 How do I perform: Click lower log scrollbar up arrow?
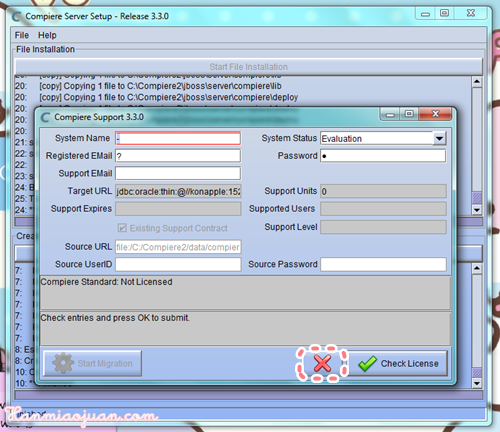pos(477,268)
